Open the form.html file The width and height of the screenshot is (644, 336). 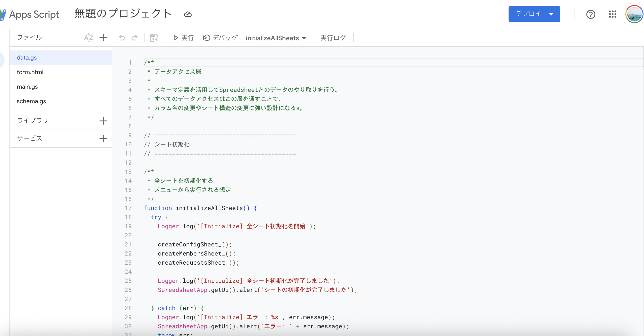[x=30, y=72]
